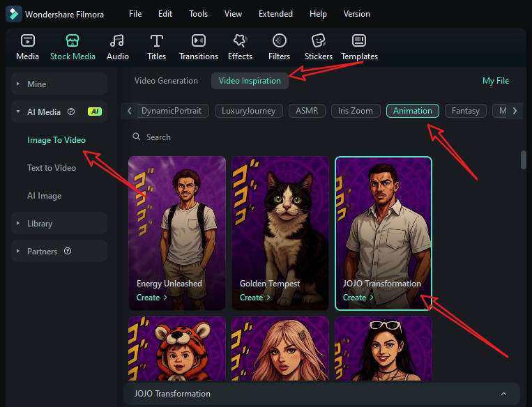
Task: Open the Media tab icon
Action: (27, 40)
